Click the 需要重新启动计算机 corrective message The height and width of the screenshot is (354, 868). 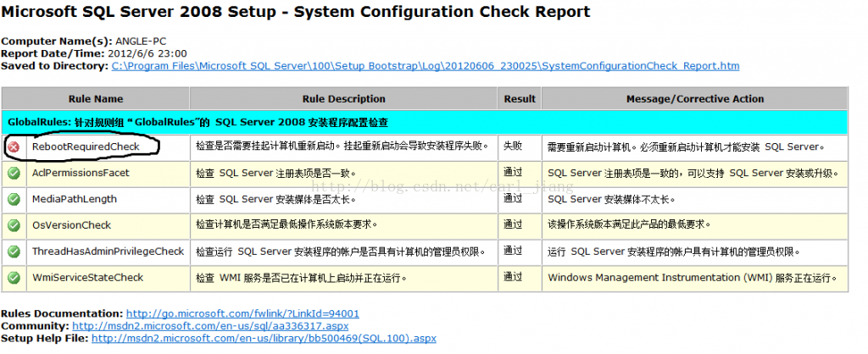click(x=687, y=147)
